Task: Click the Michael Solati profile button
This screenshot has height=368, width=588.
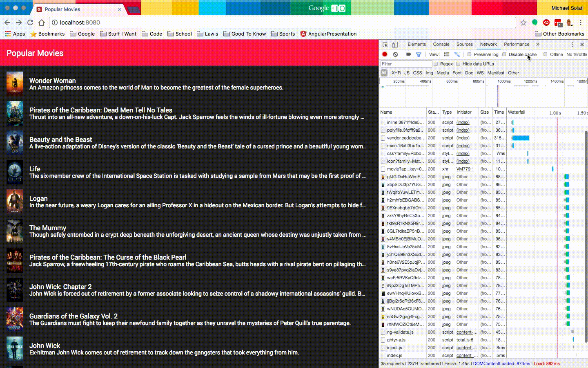Action: [x=567, y=8]
